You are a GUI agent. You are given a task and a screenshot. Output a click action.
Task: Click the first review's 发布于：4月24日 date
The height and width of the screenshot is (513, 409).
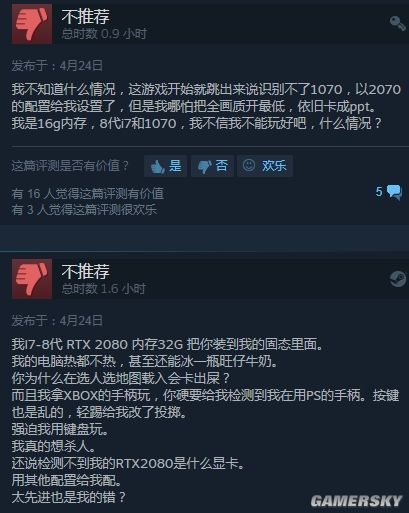coord(57,66)
